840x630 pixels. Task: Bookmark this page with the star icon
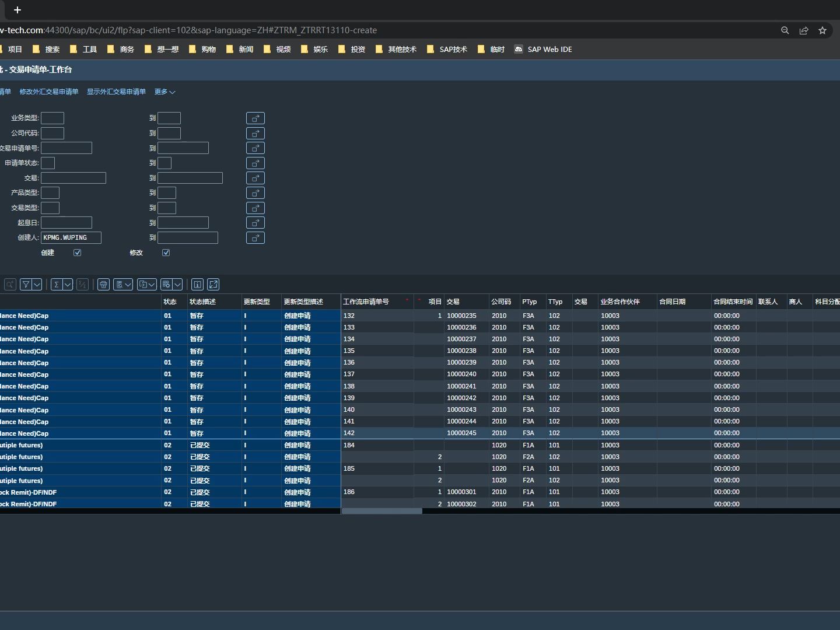(822, 30)
